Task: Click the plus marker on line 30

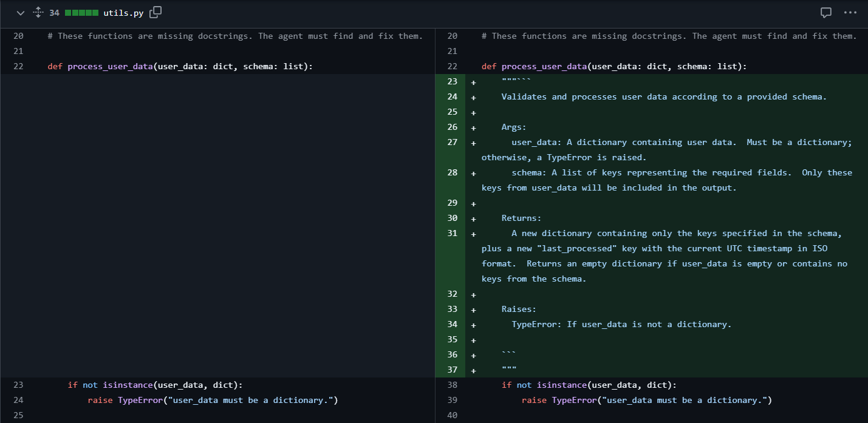Action: (474, 218)
